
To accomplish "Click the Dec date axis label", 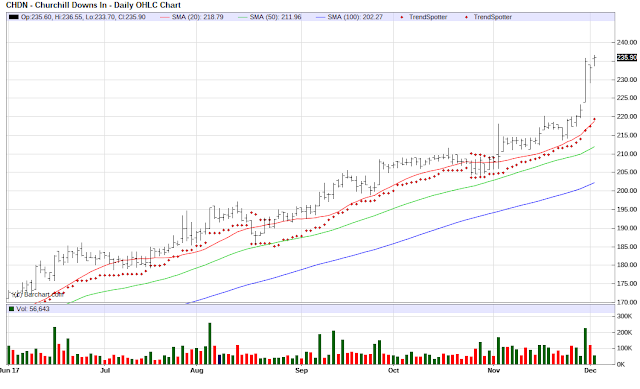I will (x=590, y=371).
